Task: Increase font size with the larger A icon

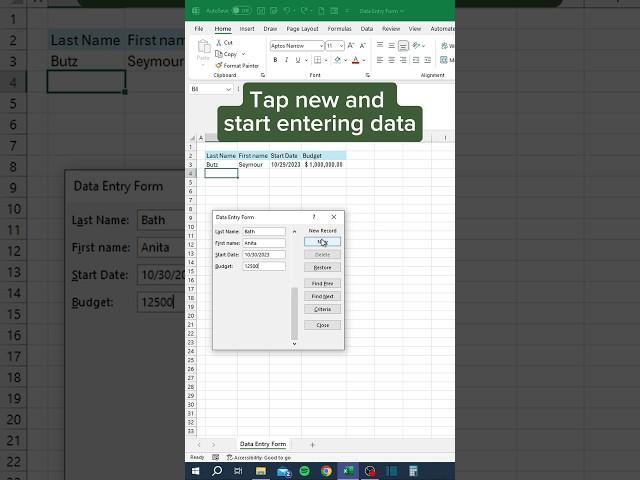Action: [351, 46]
